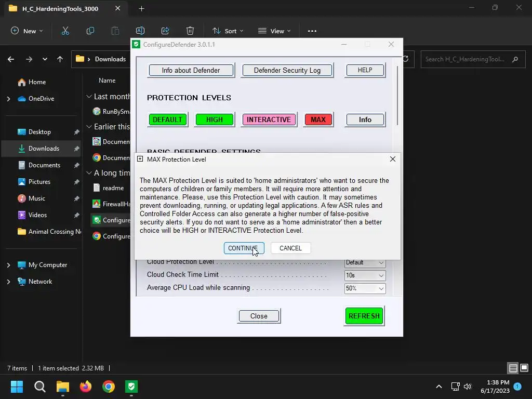The width and height of the screenshot is (532, 399).
Task: Open taskbar Search
Action: (x=39, y=387)
